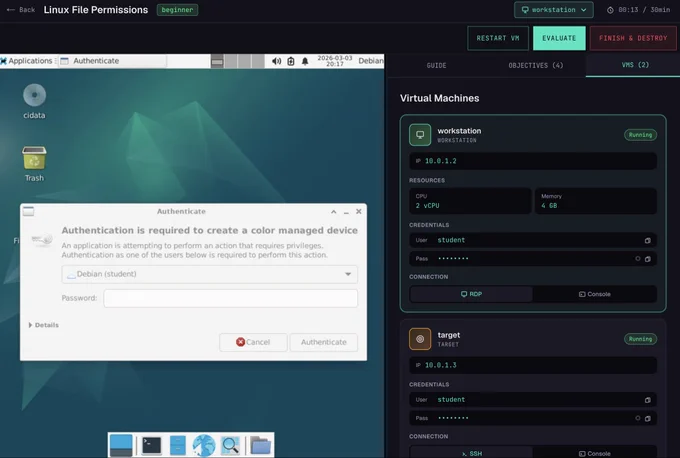Image resolution: width=680 pixels, height=458 pixels.
Task: Open the Trash icon on desktop
Action: 34,158
